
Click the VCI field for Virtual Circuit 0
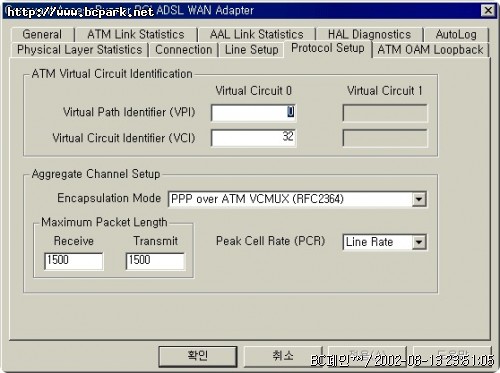[253, 138]
